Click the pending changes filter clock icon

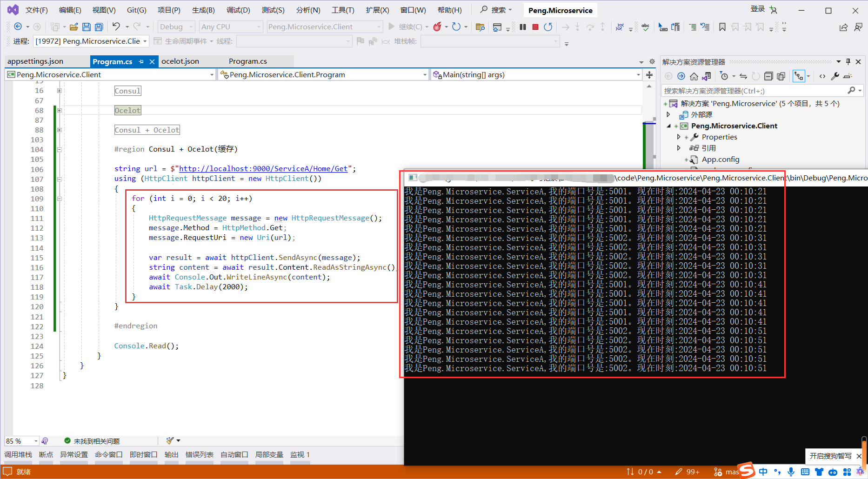point(724,76)
